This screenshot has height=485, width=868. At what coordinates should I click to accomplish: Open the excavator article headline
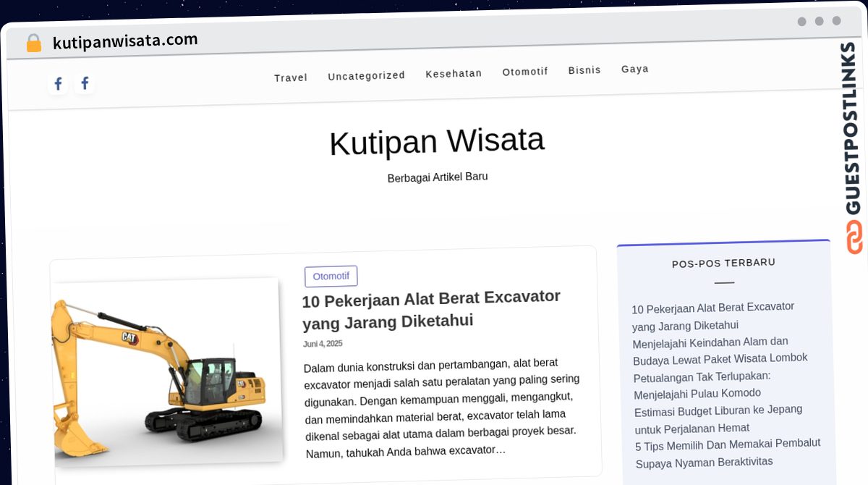pos(431,308)
